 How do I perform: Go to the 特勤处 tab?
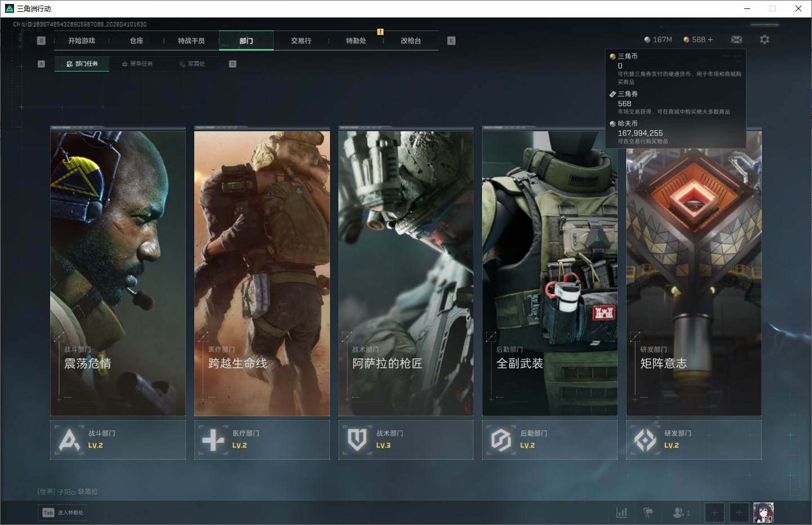(x=356, y=41)
